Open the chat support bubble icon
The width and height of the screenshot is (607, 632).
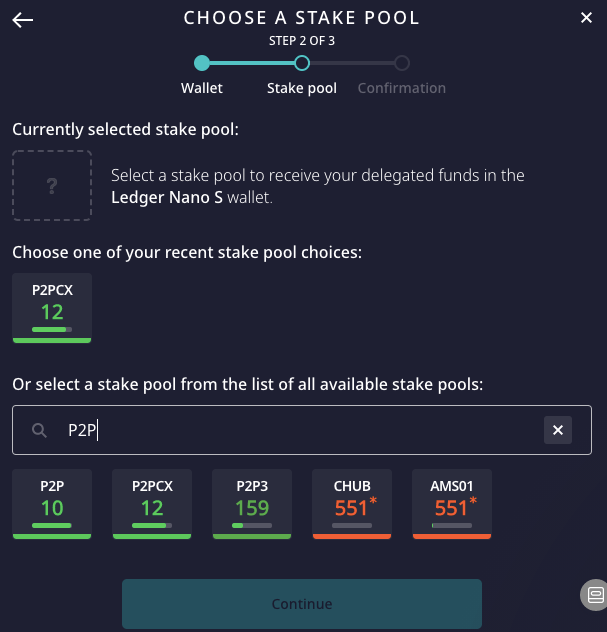coord(593,595)
